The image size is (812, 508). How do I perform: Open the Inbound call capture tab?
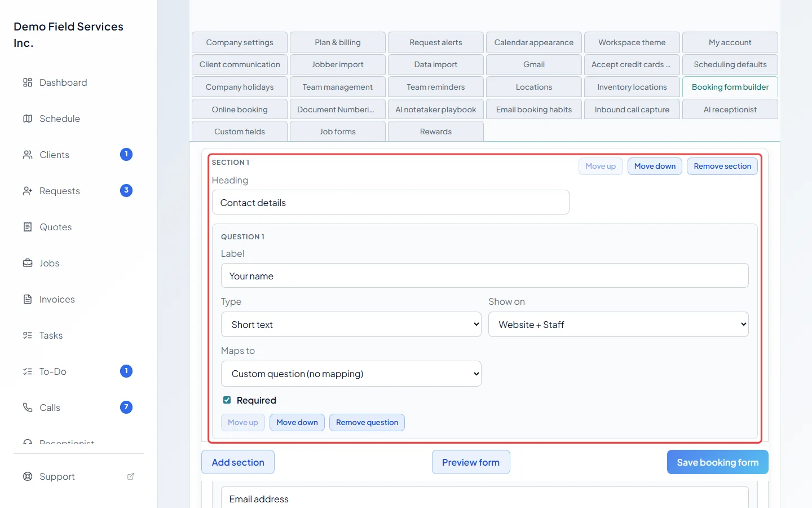click(x=632, y=110)
